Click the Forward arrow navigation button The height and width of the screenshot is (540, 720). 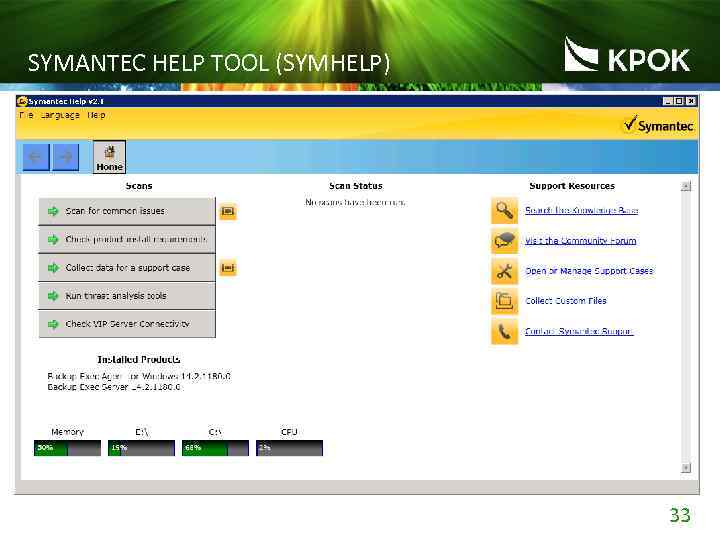(x=66, y=157)
